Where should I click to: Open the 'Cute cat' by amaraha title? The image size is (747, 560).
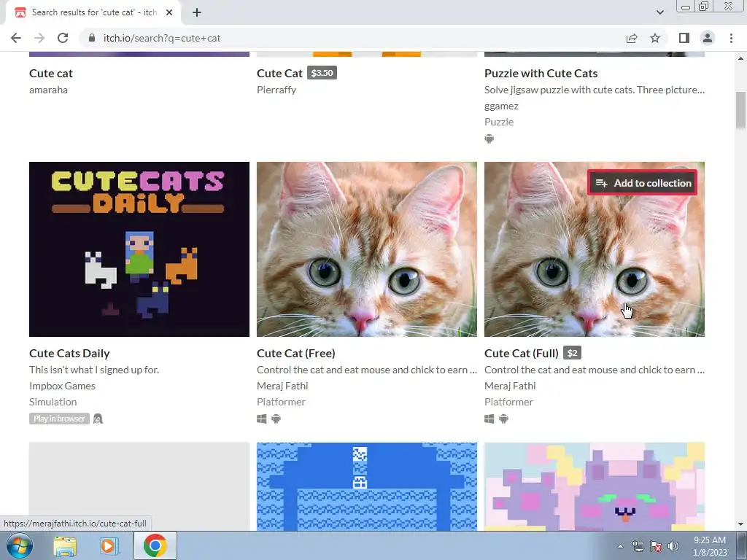pyautogui.click(x=51, y=74)
